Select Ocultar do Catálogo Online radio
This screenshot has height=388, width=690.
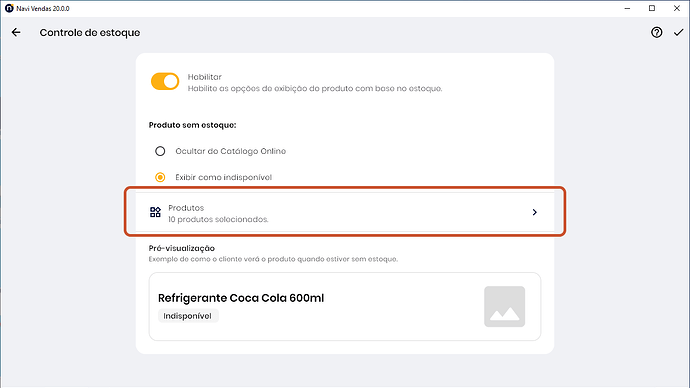pos(160,151)
